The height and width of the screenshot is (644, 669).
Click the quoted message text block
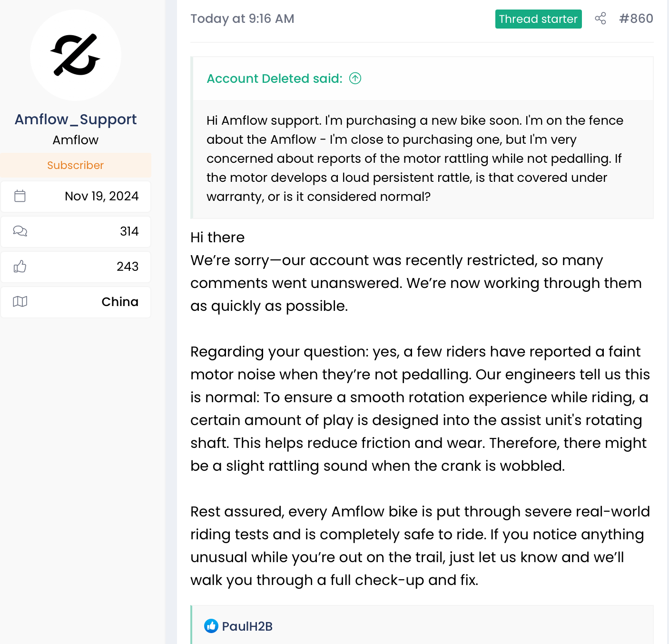414,159
